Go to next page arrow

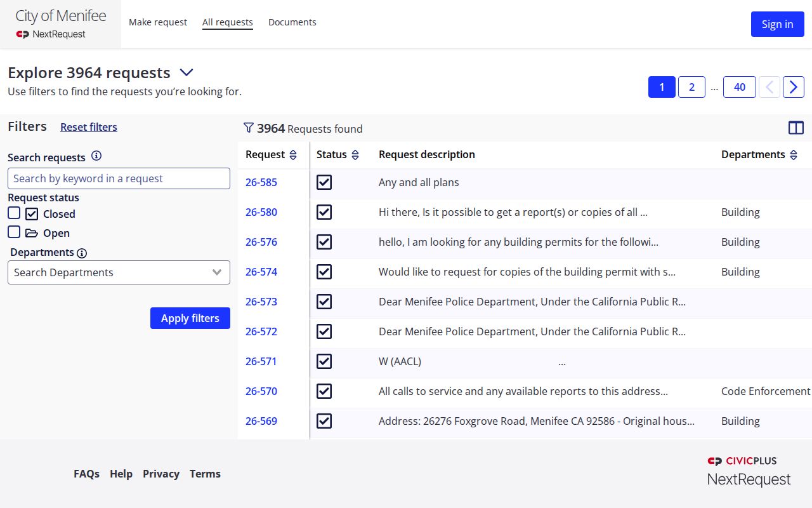[794, 87]
